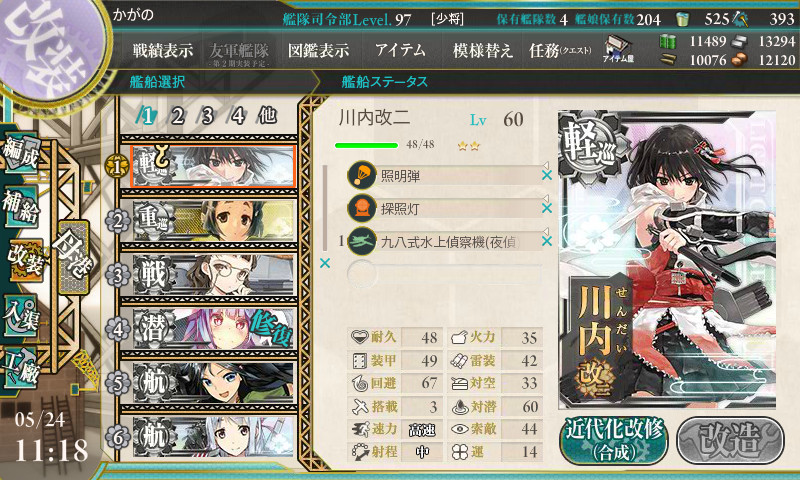Viewport: 800px width, 480px height.
Task: Switch to fleet tab 2
Action: coord(177,116)
